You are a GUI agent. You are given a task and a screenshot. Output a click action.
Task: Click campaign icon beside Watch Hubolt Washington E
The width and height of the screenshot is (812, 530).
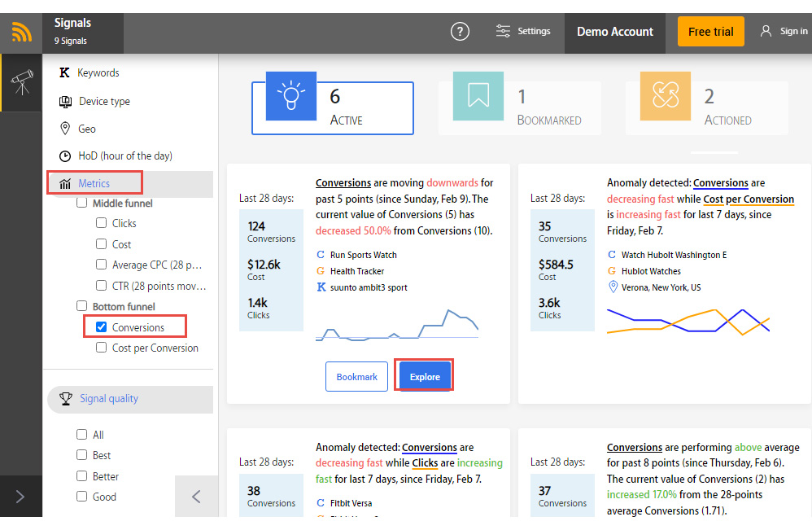[x=612, y=255]
